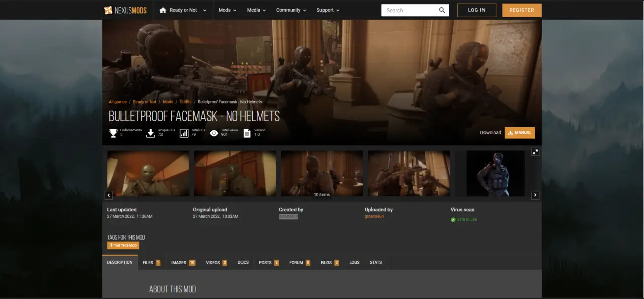Click the Last updated date text
Image resolution: width=644 pixels, height=299 pixels.
pos(130,216)
